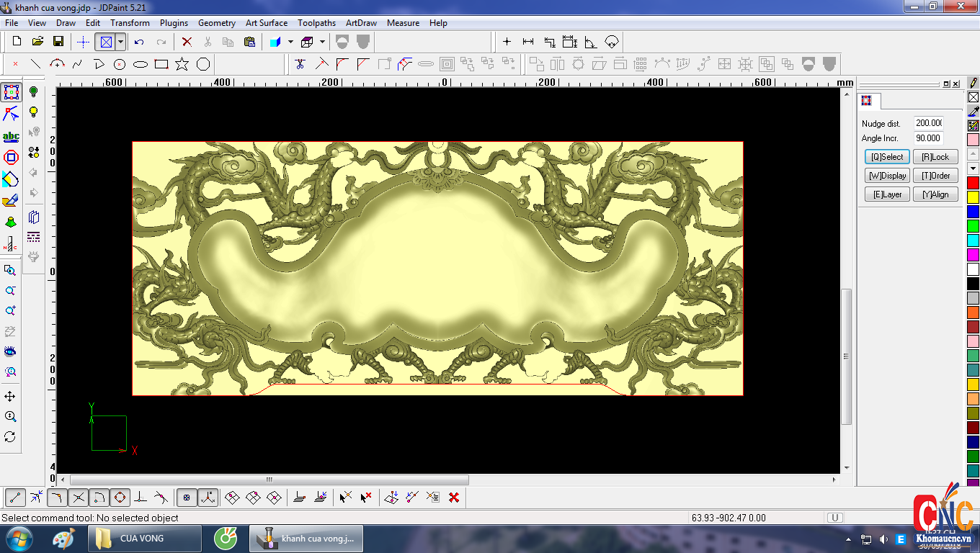This screenshot has height=553, width=980.
Task: Click the [Q]Select button
Action: [887, 157]
